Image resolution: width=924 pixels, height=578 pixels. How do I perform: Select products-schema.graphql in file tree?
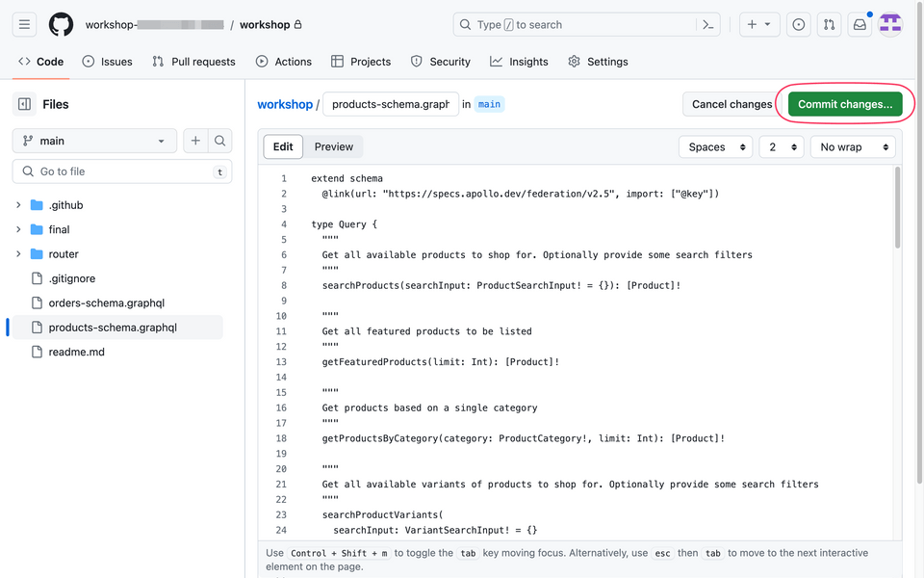click(117, 328)
